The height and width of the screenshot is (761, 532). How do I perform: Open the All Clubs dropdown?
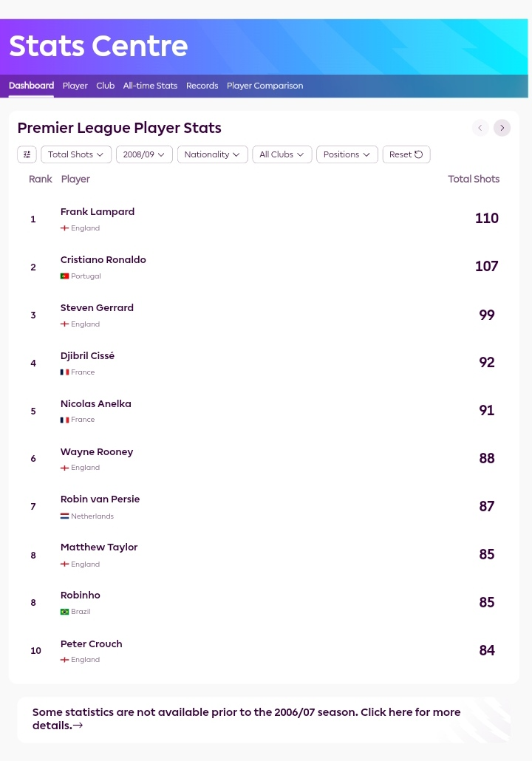[282, 154]
